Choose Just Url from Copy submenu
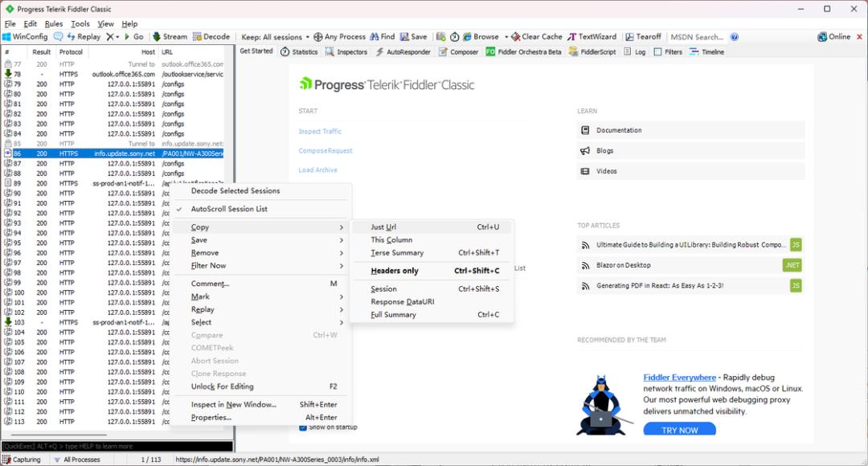This screenshot has width=868, height=466. (432, 227)
